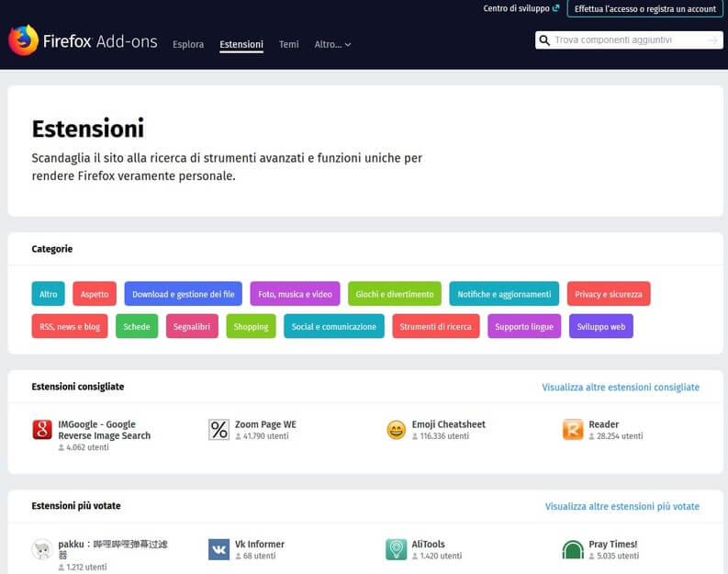
Task: Select the Schede category
Action: [x=137, y=326]
